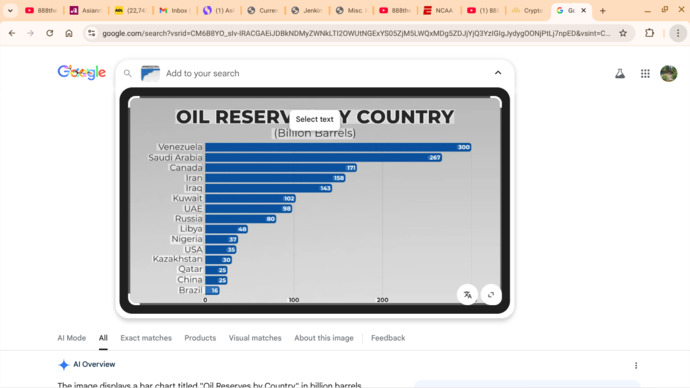Open About this image

click(x=324, y=338)
